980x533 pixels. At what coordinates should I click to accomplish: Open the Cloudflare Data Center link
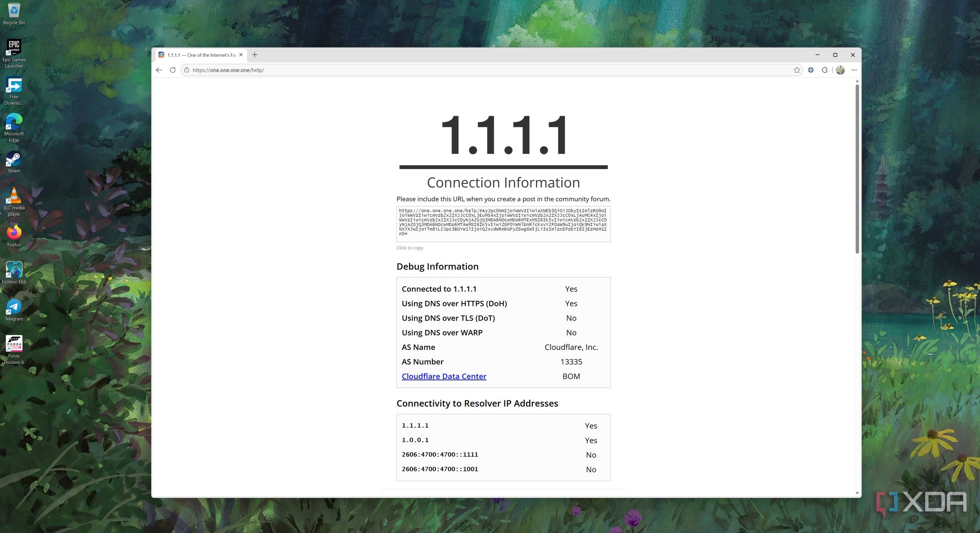[444, 376]
